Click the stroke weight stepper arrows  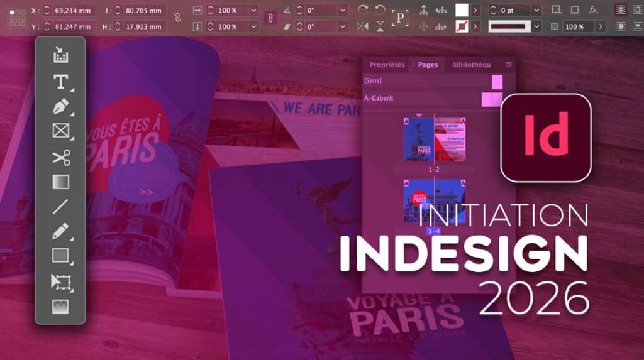493,10
